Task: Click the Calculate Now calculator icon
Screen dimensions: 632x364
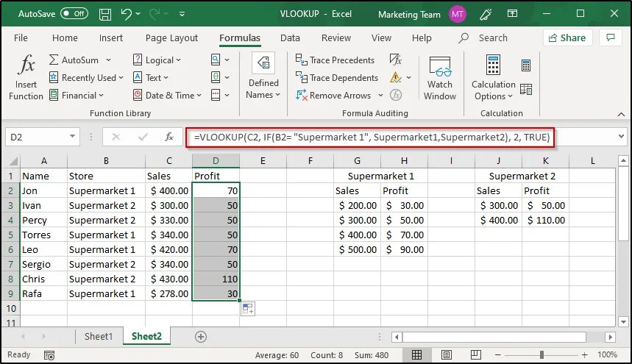Action: coord(526,65)
